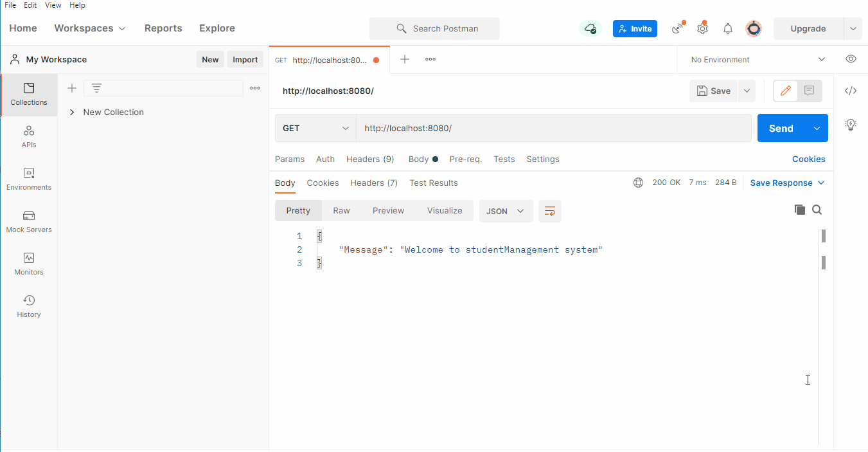This screenshot has height=452, width=868.
Task: Open the JSON format dropdown
Action: (x=506, y=211)
